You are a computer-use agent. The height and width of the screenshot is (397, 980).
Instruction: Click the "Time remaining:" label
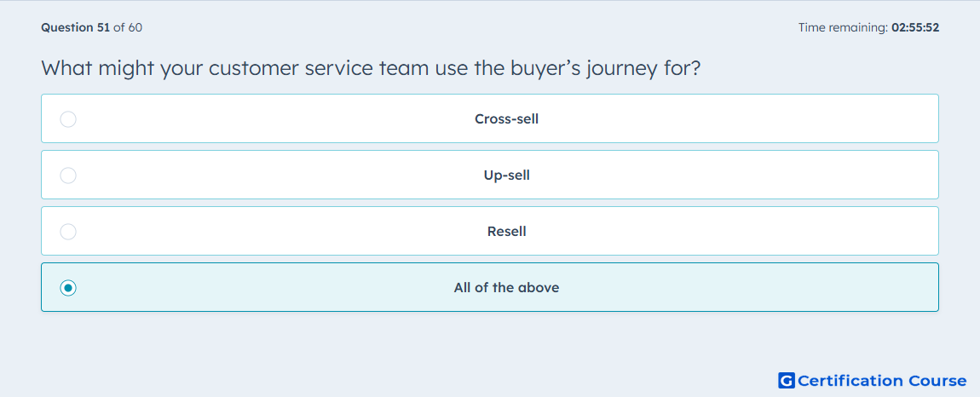[x=843, y=28]
